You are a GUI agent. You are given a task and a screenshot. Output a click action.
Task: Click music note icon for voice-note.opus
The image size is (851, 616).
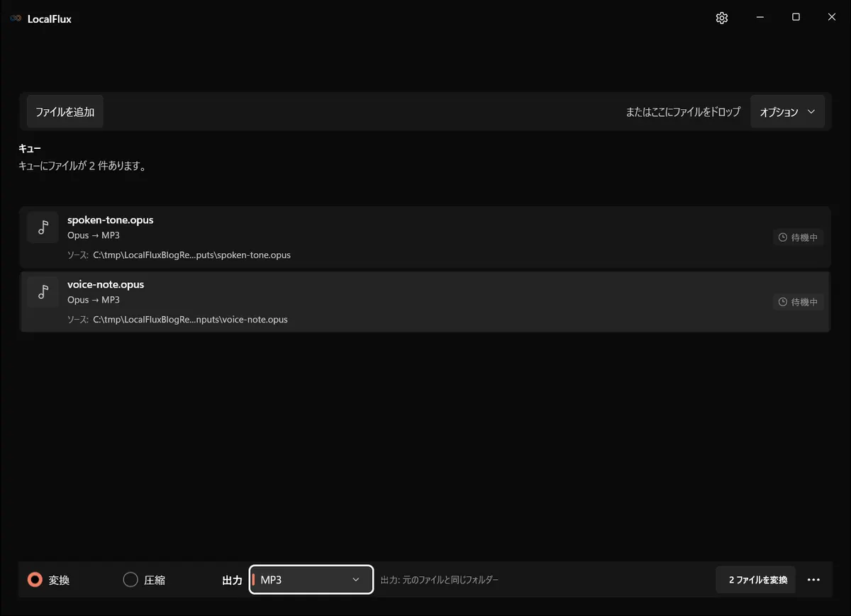(43, 291)
